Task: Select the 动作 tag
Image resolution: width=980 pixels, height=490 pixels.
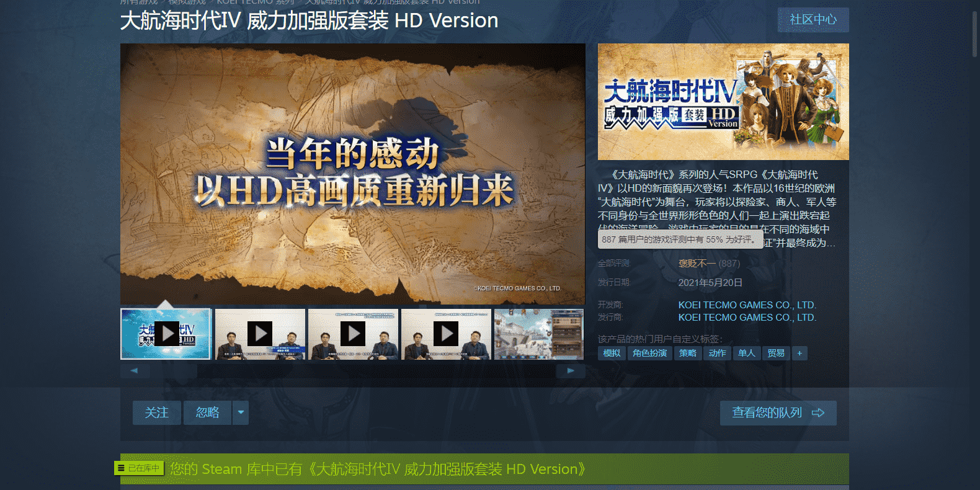Action: 717,353
